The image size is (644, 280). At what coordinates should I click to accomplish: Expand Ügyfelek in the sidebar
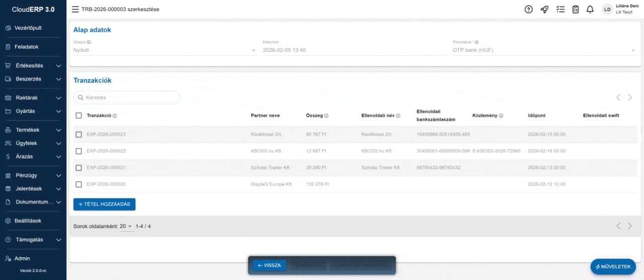click(33, 143)
